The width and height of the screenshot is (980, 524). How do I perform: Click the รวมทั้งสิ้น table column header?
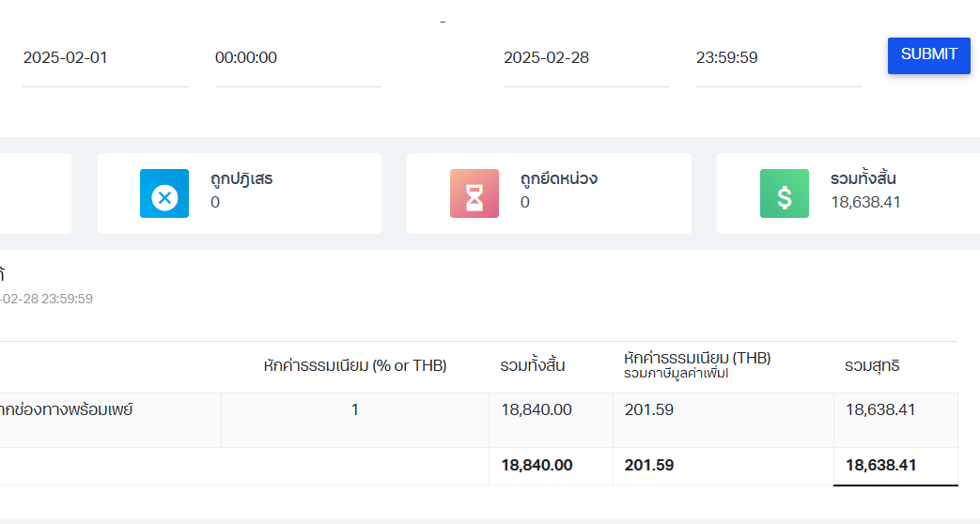[533, 366]
